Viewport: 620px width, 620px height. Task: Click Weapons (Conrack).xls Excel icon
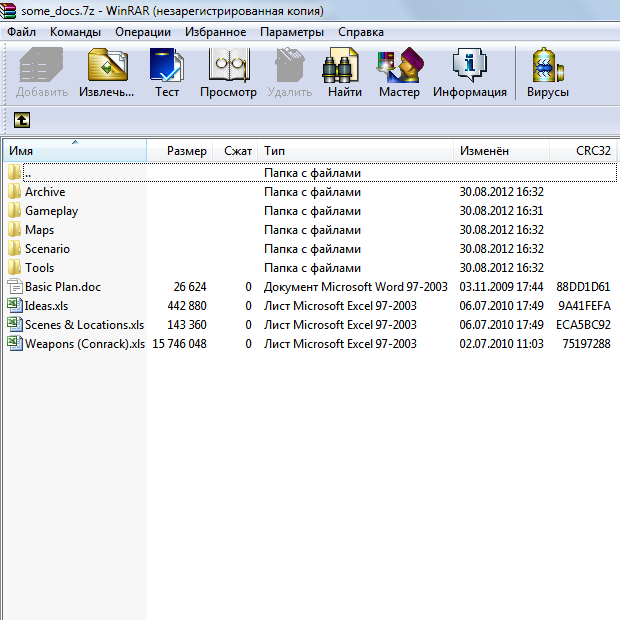pos(15,343)
